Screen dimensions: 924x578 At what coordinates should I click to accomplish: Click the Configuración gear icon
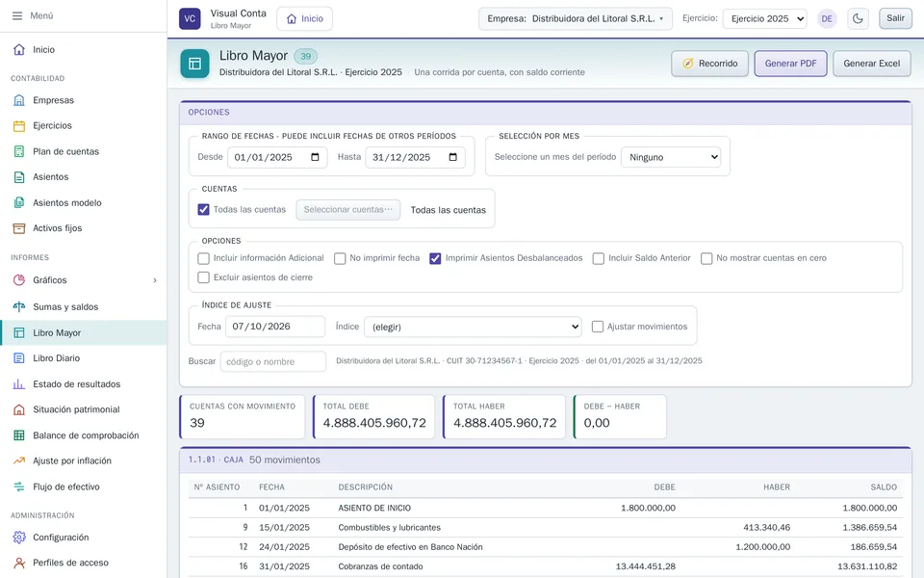click(19, 538)
